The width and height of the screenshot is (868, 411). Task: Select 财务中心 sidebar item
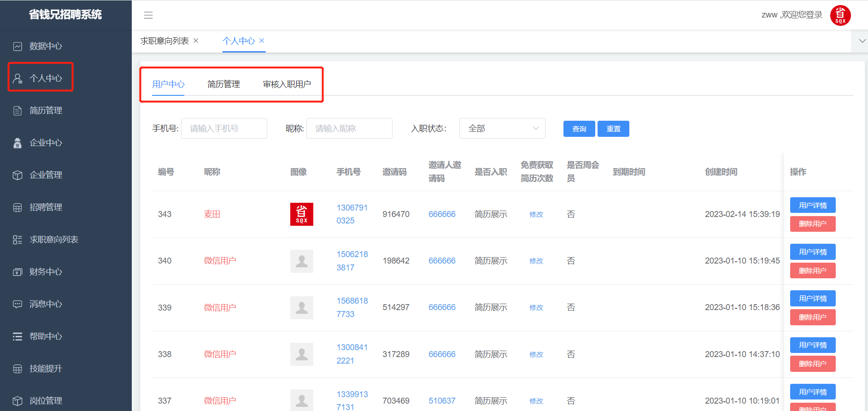pos(46,272)
